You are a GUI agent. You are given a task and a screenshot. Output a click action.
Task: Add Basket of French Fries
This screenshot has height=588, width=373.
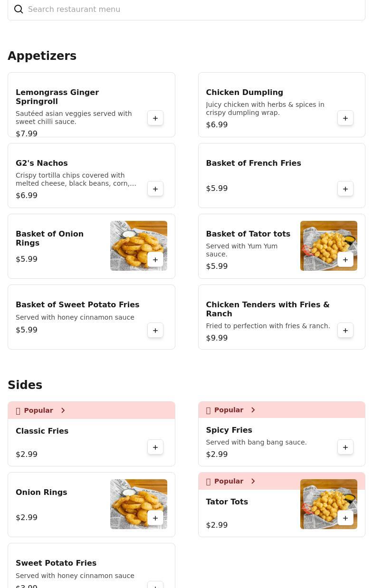coord(345,189)
